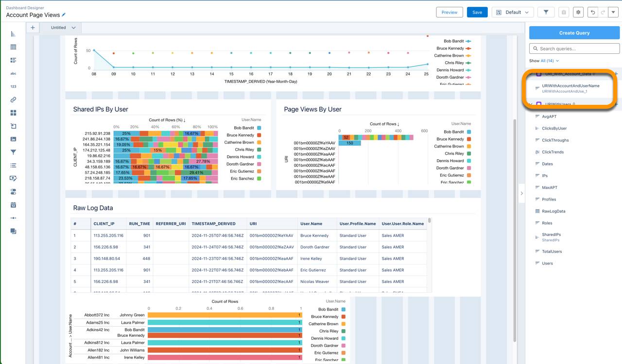
Task: Add a Chart widget from the sidebar
Action: pyautogui.click(x=13, y=34)
